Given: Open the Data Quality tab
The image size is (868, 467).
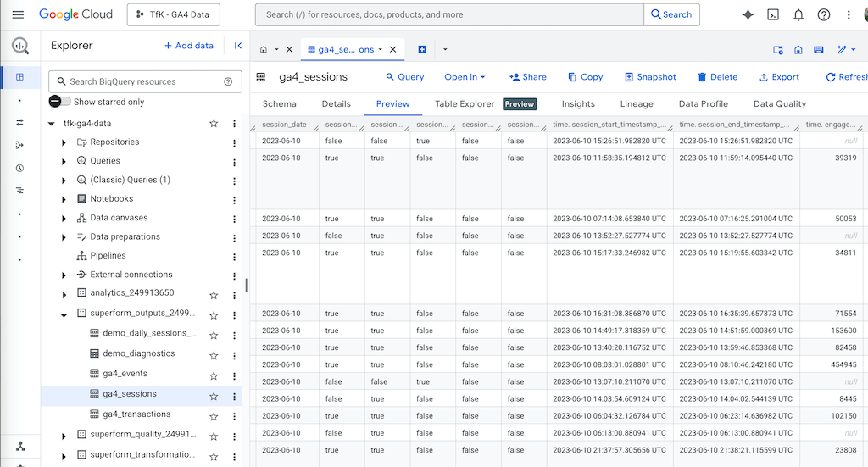Looking at the screenshot, I should pos(780,103).
